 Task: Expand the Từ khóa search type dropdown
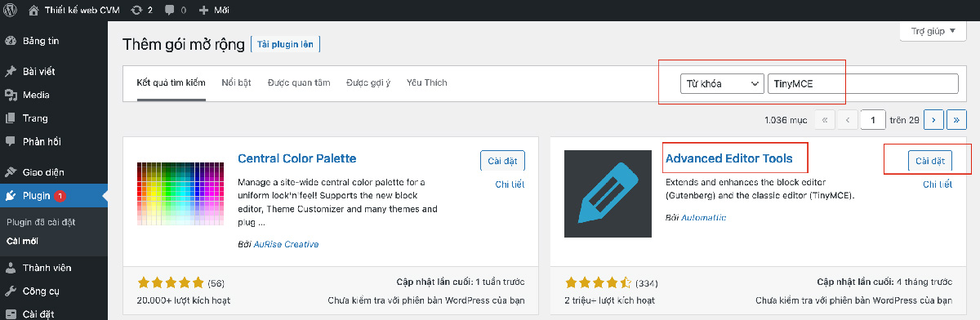[x=721, y=84]
